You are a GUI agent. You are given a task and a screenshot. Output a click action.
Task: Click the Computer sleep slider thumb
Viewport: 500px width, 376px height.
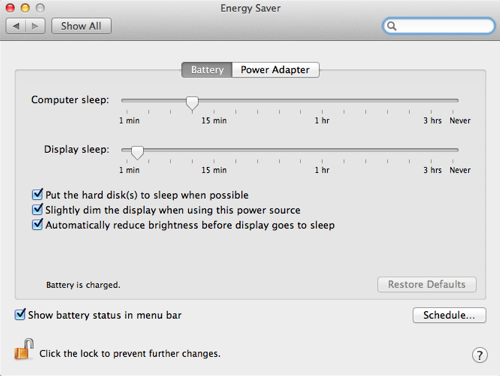coord(192,103)
